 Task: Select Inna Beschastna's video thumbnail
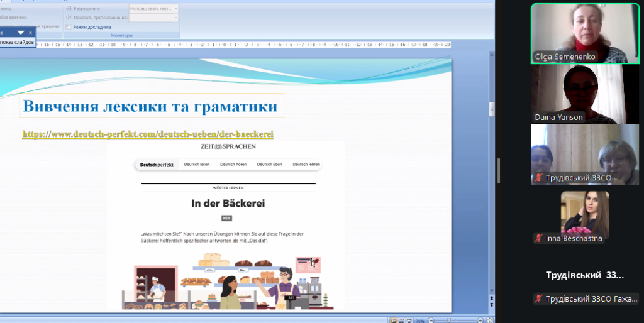[x=584, y=217]
